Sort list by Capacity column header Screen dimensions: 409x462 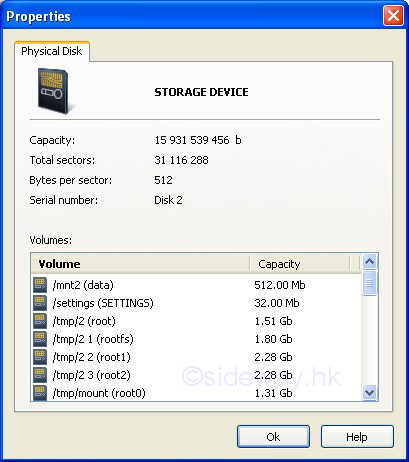point(300,264)
